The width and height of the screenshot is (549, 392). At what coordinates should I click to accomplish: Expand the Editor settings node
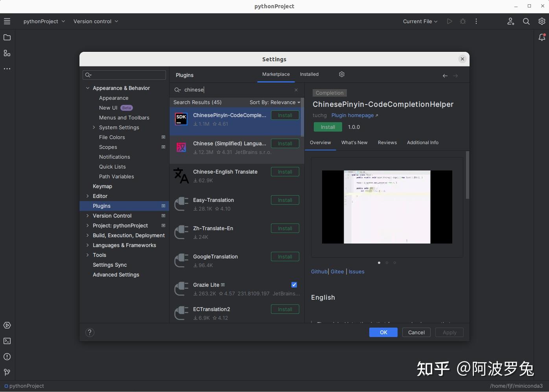(88, 196)
